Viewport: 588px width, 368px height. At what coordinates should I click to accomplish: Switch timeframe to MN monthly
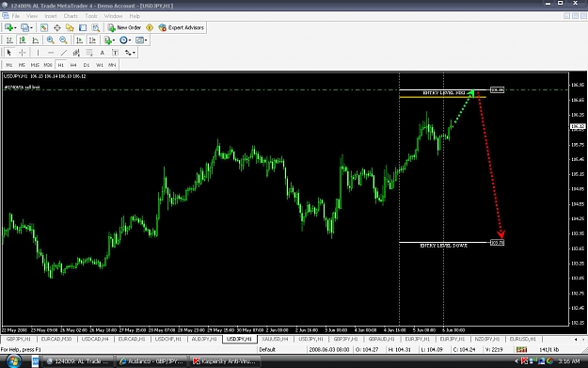pos(112,65)
